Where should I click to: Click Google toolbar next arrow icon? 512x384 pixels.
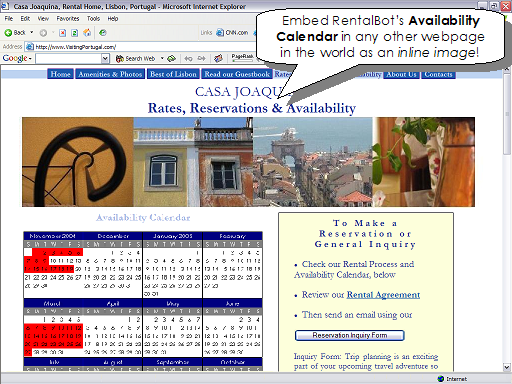click(x=201, y=59)
